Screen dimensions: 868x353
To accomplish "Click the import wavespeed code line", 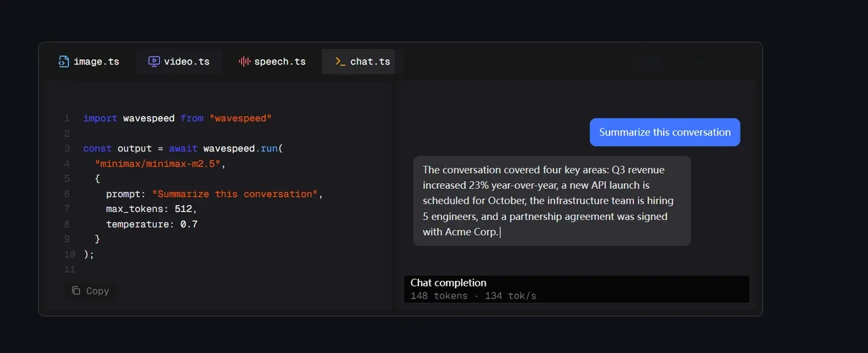I will (x=178, y=118).
